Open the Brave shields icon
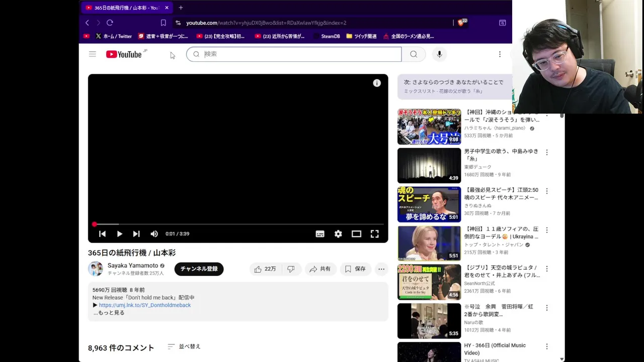Viewport: 644px width, 362px height. tap(461, 23)
